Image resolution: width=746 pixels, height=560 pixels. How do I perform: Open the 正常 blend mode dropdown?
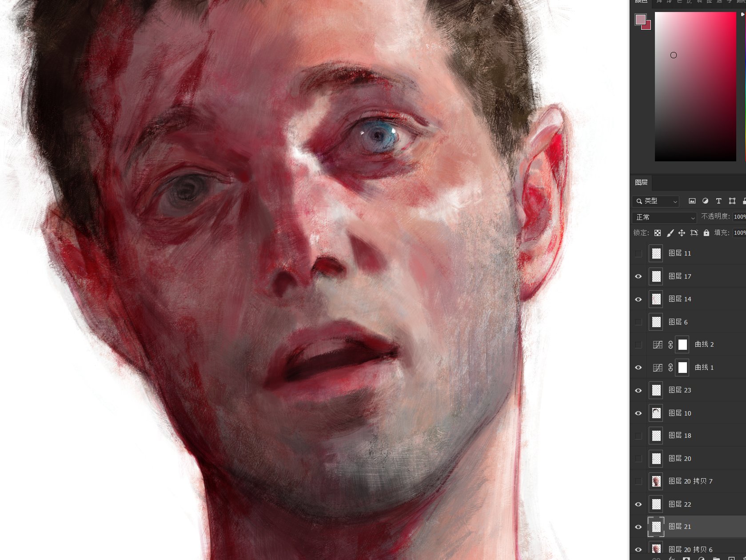tap(664, 217)
